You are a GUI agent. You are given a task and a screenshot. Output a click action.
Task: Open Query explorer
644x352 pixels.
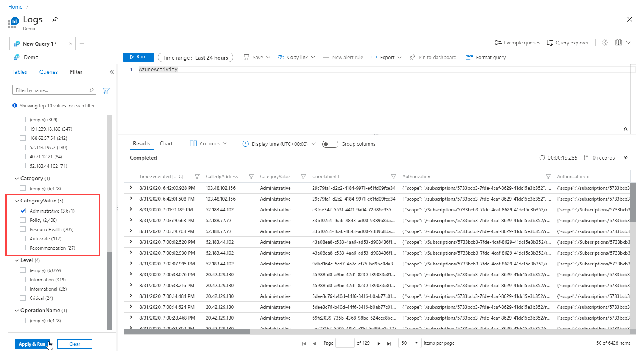pyautogui.click(x=567, y=43)
